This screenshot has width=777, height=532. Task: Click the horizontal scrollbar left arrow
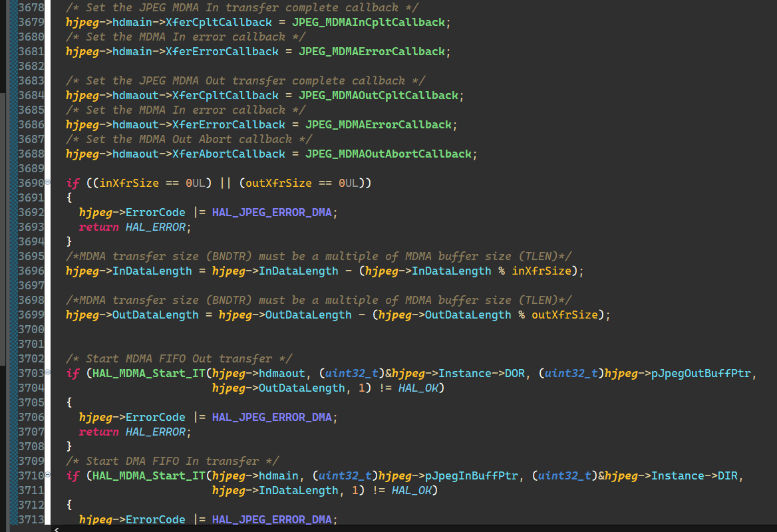[x=57, y=529]
